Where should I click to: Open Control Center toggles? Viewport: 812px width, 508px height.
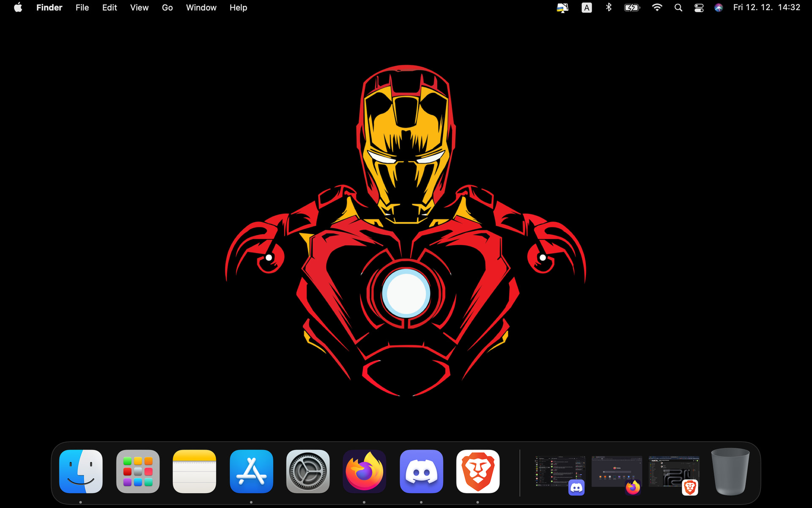coord(699,8)
